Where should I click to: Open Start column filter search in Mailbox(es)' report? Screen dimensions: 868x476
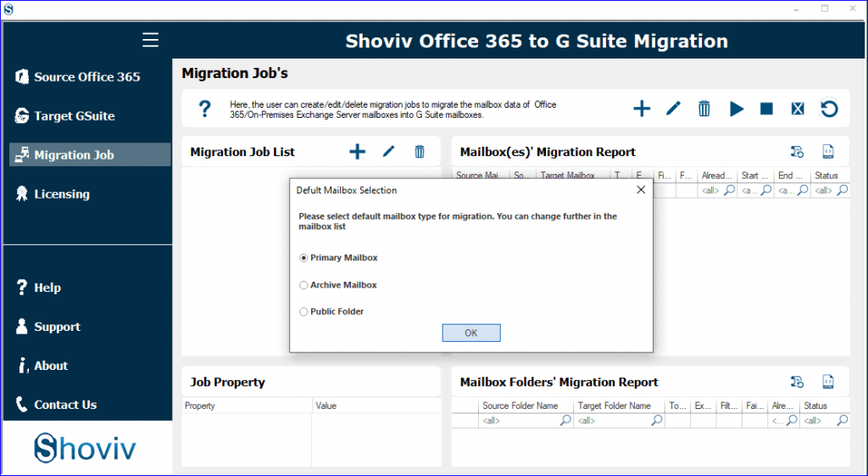[766, 190]
